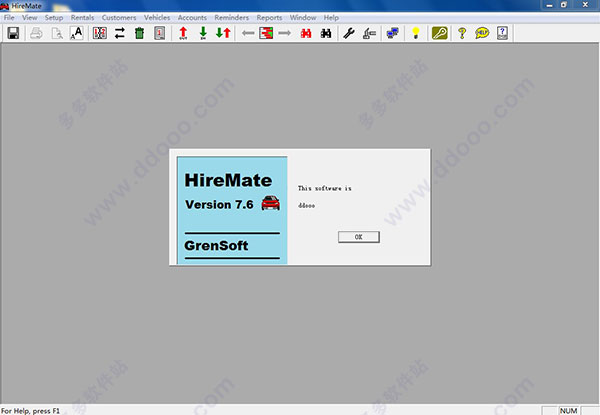Minimize the HireMate window
Screen dimensions: 600x415
(x=549, y=5)
